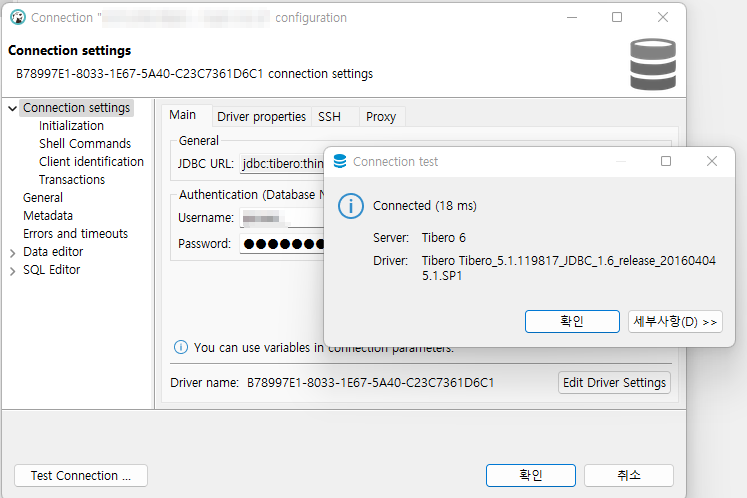Screen dimensions: 747x498
Task: Click 확인 at the bottom of configuration window
Action: [x=531, y=476]
